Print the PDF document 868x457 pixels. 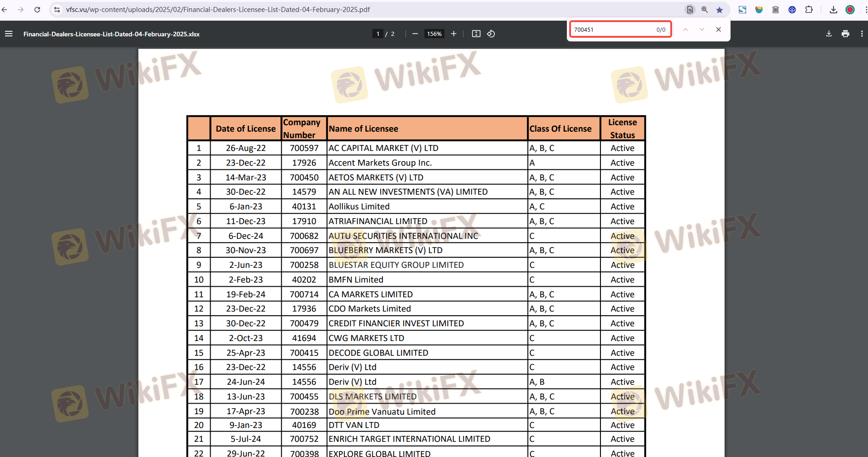click(845, 34)
